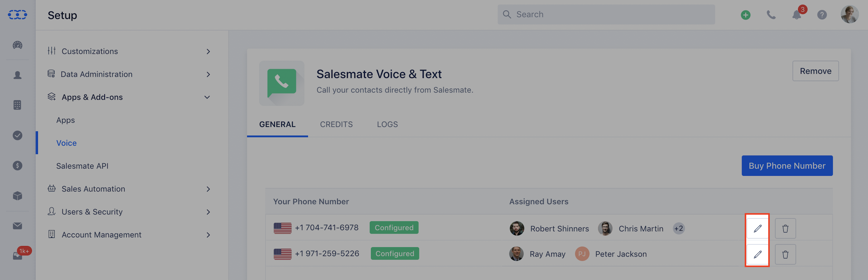Select Salesmate API in the sidebar
This screenshot has width=868, height=280.
pos(82,166)
